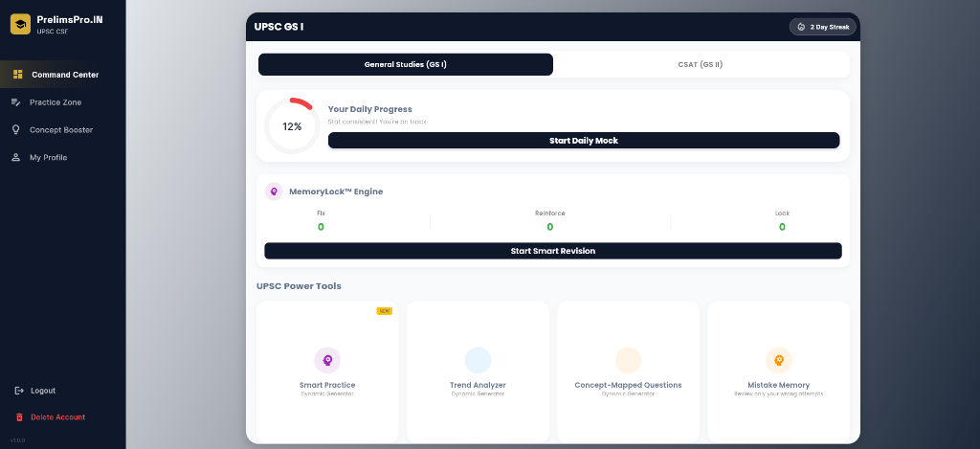Go to Practice Zone in sidebar
This screenshot has height=449, width=980.
click(56, 102)
